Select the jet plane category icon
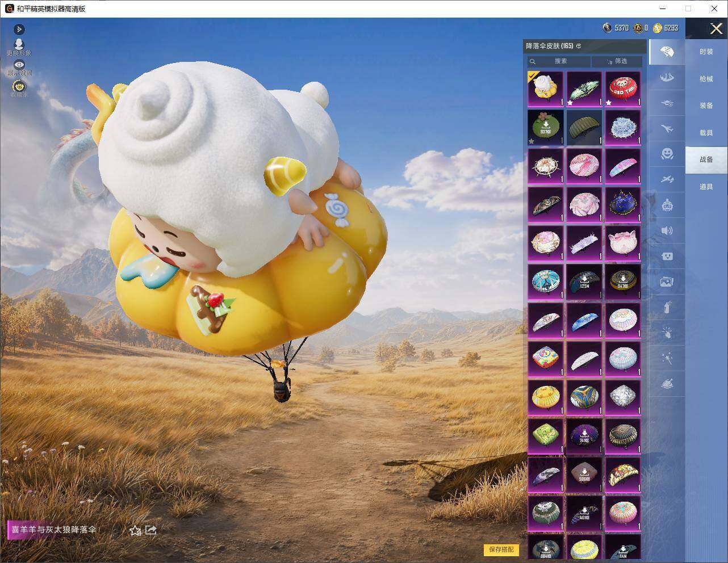728x563 pixels. click(x=667, y=129)
